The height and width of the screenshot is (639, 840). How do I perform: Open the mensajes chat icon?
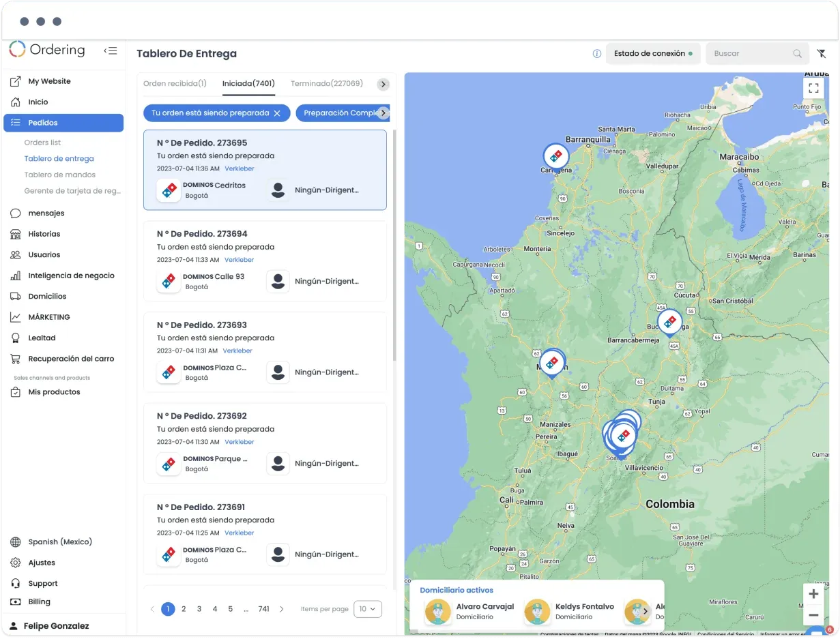(16, 213)
